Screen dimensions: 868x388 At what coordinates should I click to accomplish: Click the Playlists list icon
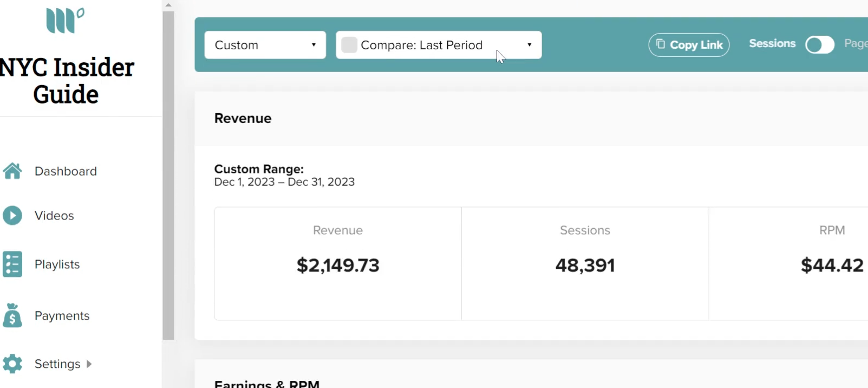(12, 264)
